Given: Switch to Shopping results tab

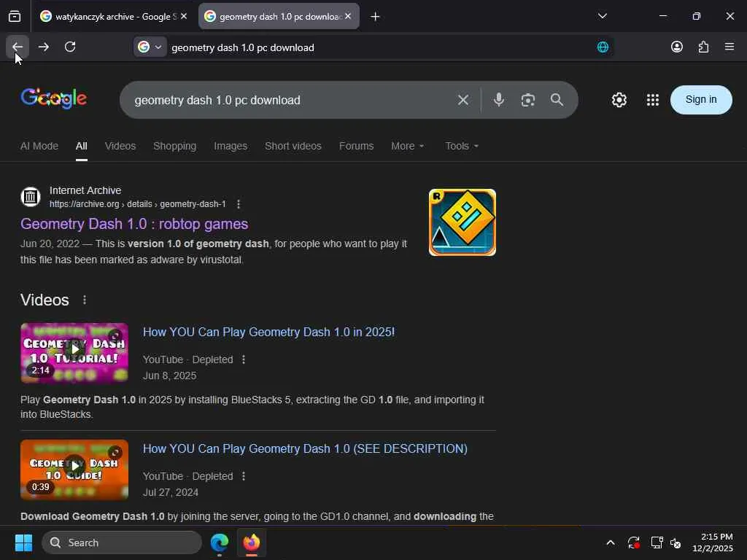Looking at the screenshot, I should point(174,146).
